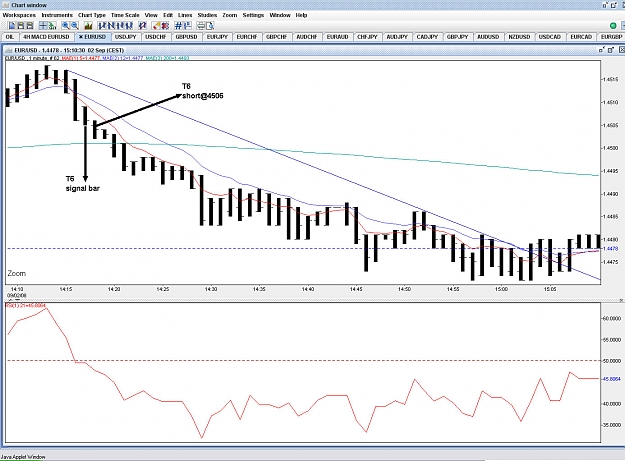Open the Studies menu

tap(207, 15)
